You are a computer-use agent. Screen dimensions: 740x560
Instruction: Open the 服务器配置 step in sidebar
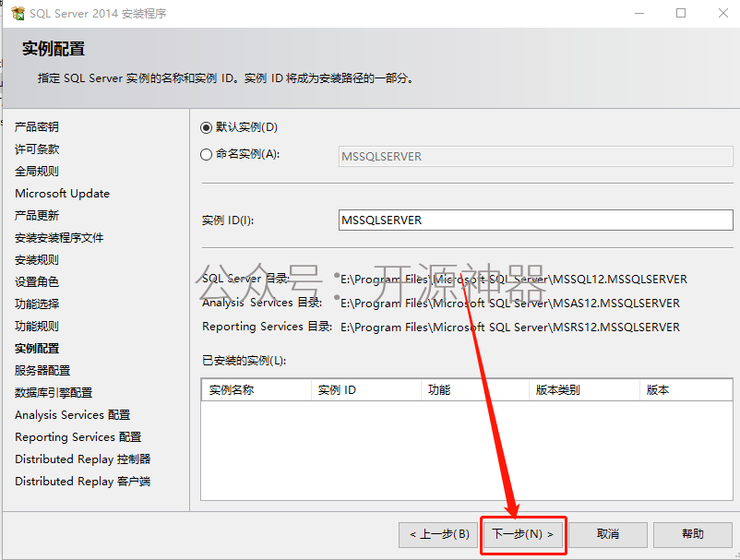[42, 371]
